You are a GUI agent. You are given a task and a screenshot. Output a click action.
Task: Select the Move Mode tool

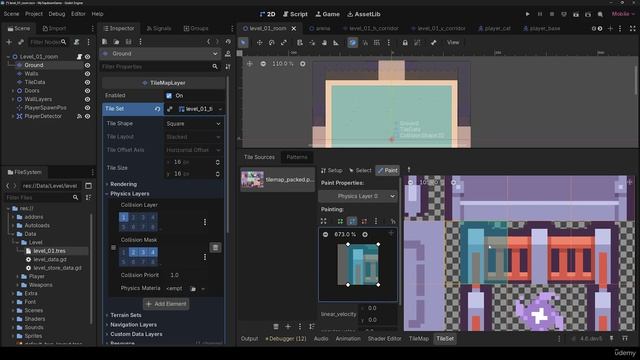pyautogui.click(x=259, y=42)
